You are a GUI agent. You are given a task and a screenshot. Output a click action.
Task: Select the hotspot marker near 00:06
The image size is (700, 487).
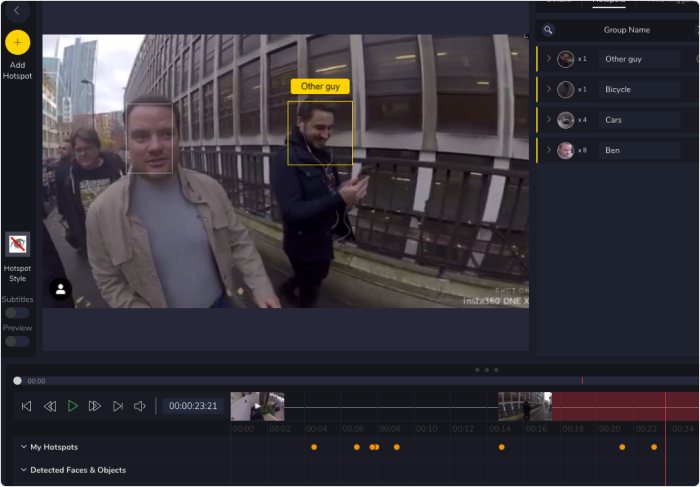click(x=357, y=447)
